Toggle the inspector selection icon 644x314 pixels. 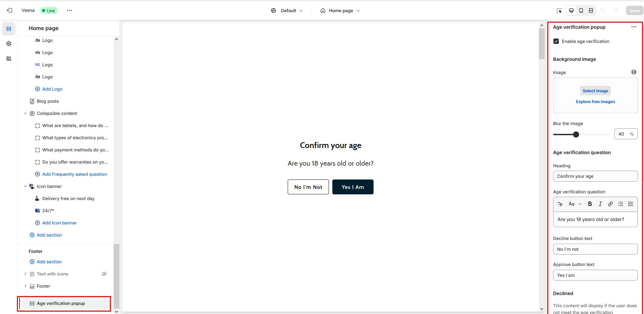559,10
